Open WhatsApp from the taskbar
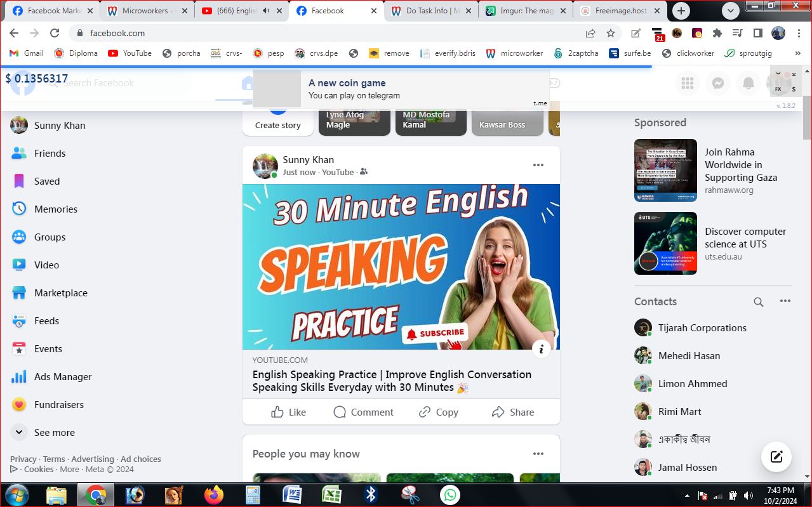Image resolution: width=812 pixels, height=507 pixels. click(450, 495)
